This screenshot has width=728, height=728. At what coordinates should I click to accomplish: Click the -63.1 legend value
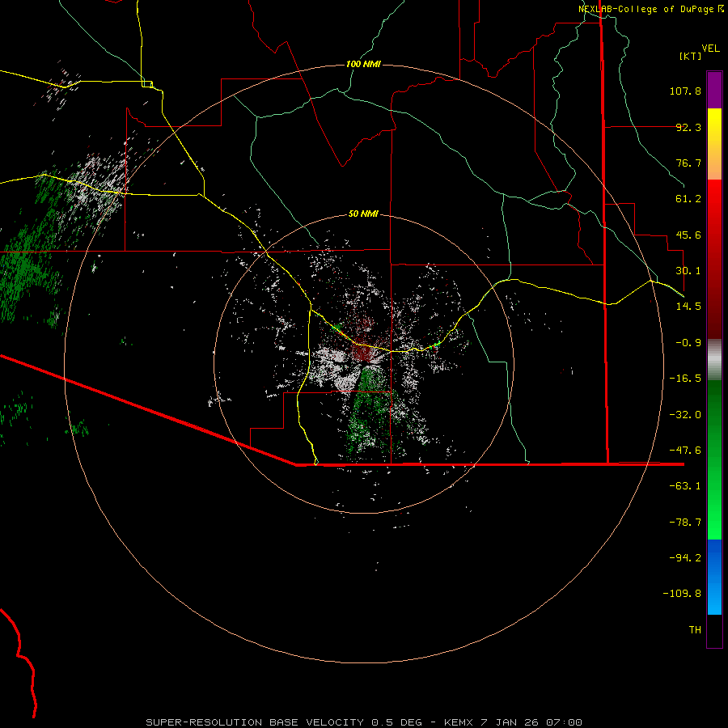(x=685, y=486)
